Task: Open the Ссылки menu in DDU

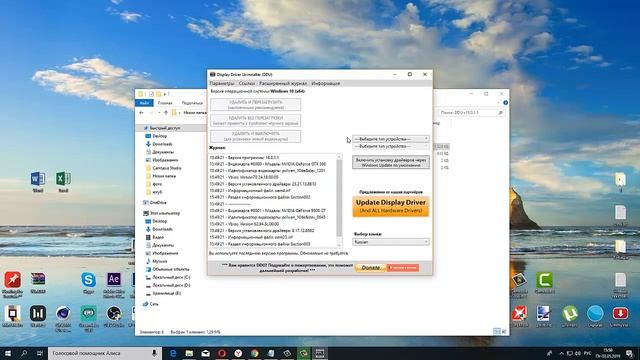Action: [x=247, y=83]
